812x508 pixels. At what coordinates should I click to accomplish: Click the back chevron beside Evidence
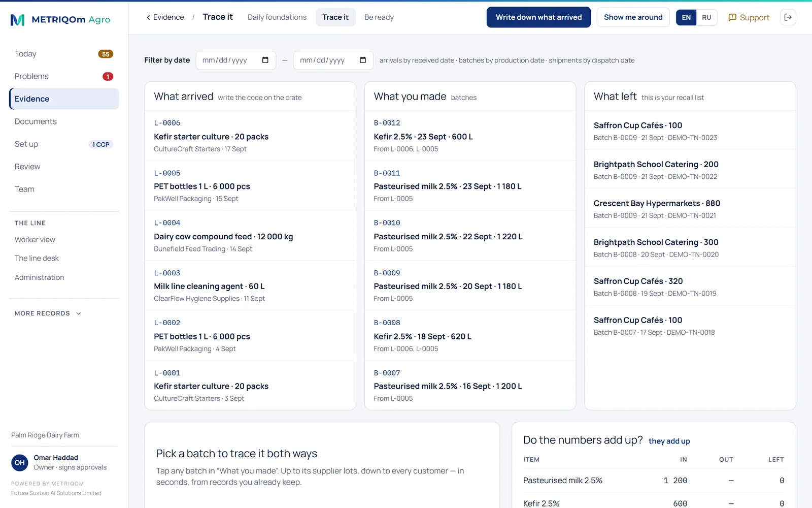click(148, 17)
